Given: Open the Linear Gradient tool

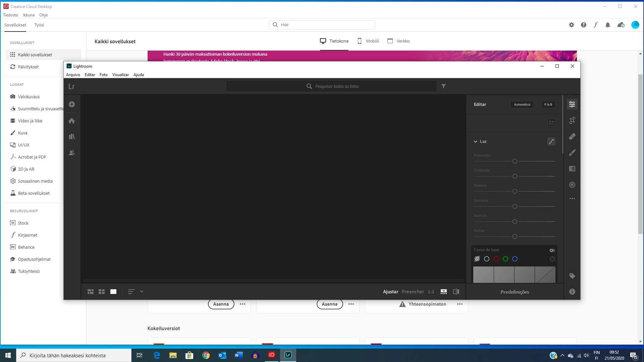Looking at the screenshot, I should tap(572, 169).
